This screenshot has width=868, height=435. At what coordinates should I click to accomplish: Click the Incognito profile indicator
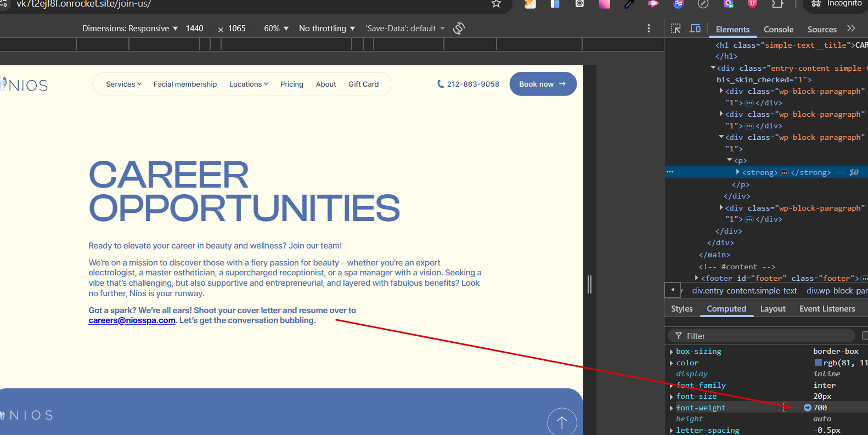tap(836, 4)
